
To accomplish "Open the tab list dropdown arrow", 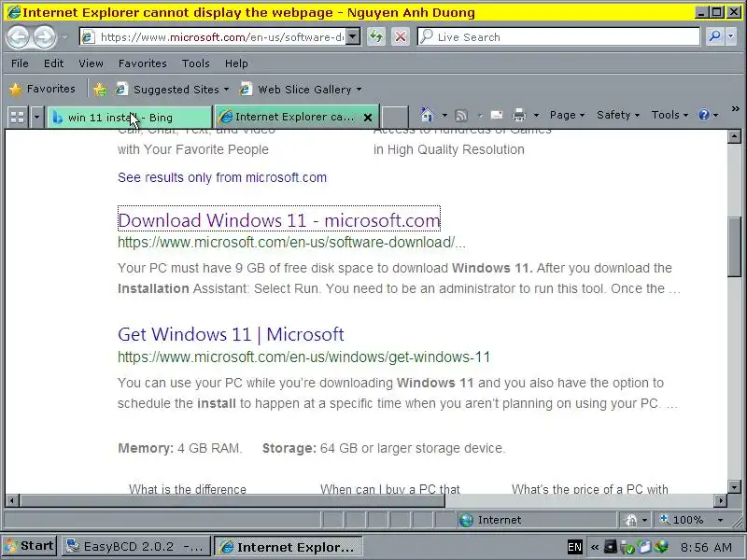I will 36,117.
